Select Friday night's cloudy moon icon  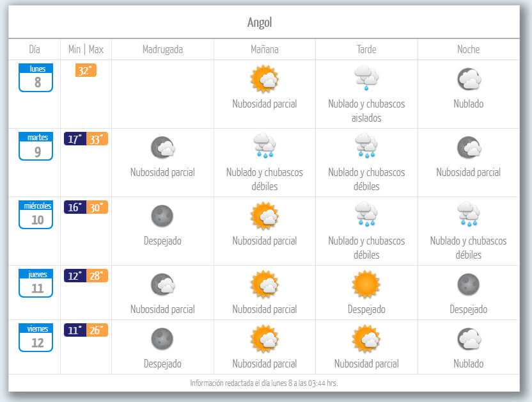[469, 339]
